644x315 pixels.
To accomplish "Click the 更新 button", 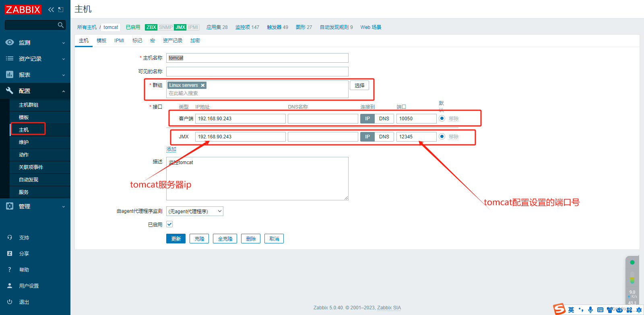I will click(x=176, y=239).
